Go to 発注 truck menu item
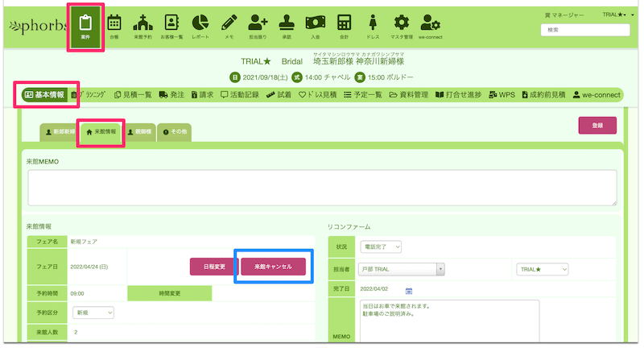This screenshot has width=644, height=348. 171,95
